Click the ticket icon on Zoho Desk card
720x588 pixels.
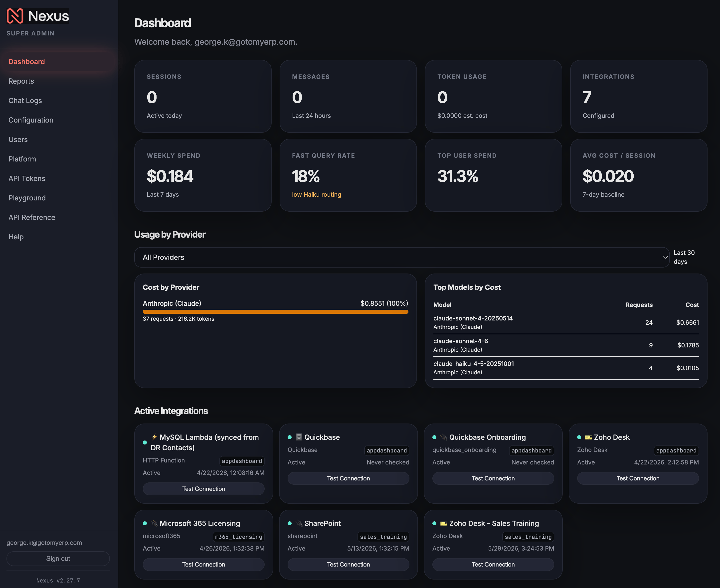click(588, 437)
